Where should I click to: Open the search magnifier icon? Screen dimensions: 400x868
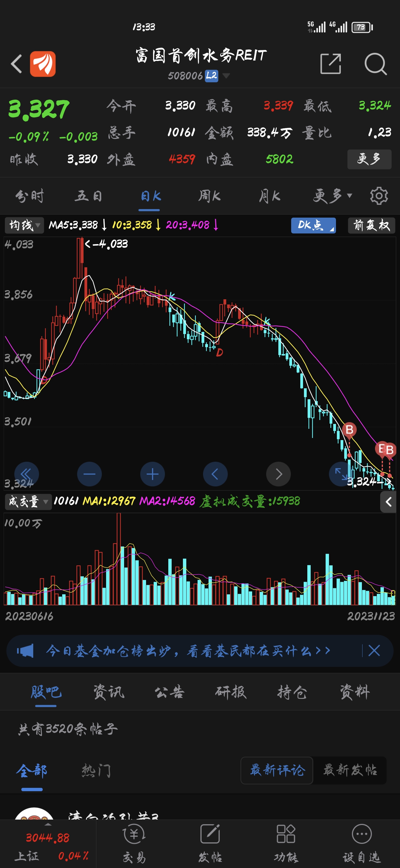[375, 63]
